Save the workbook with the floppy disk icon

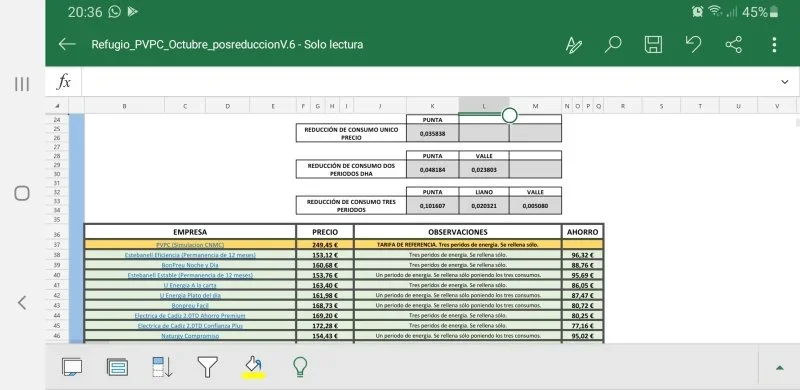[x=653, y=44]
